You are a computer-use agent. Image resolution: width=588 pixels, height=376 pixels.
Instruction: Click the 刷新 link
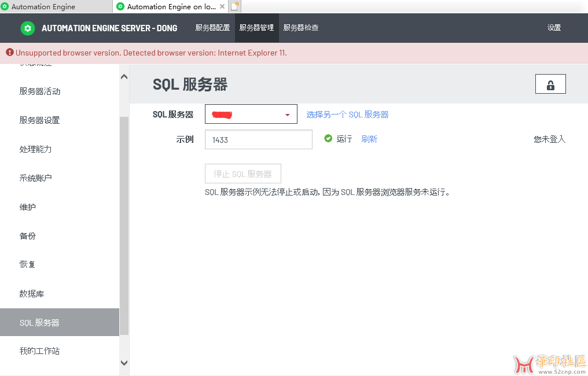click(x=369, y=139)
